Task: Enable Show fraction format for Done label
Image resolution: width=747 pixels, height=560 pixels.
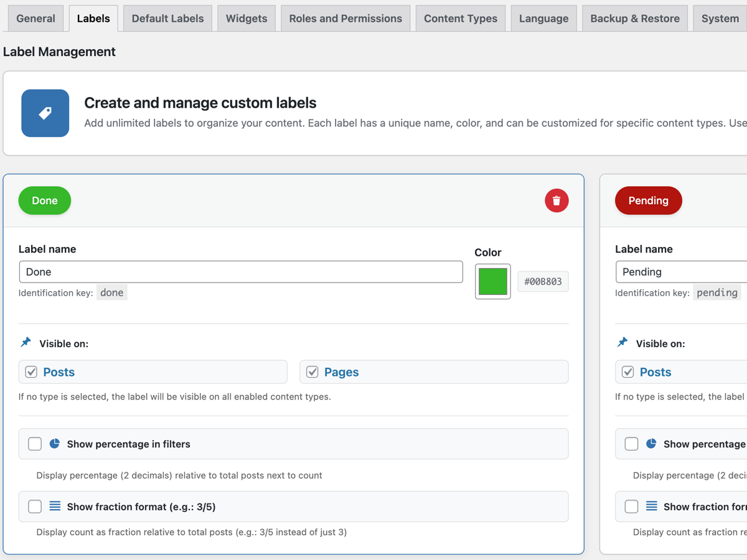Action: 35,506
